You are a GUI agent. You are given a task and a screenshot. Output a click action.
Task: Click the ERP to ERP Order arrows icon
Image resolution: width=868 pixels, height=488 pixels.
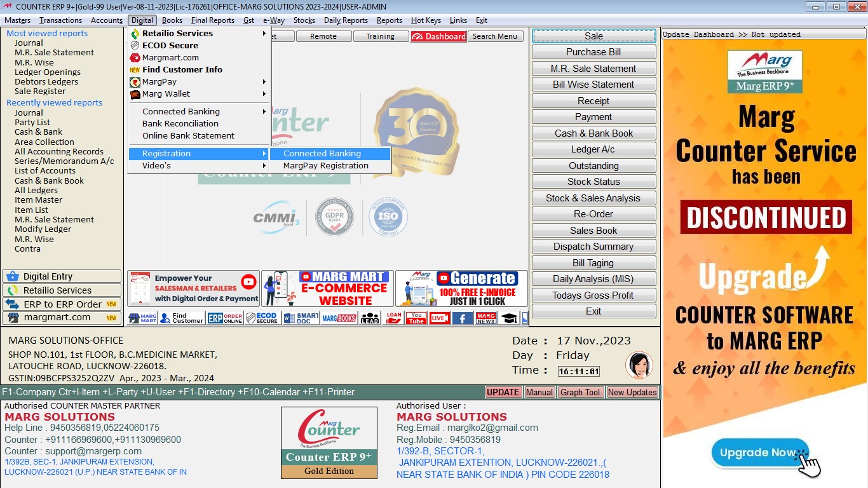point(12,304)
